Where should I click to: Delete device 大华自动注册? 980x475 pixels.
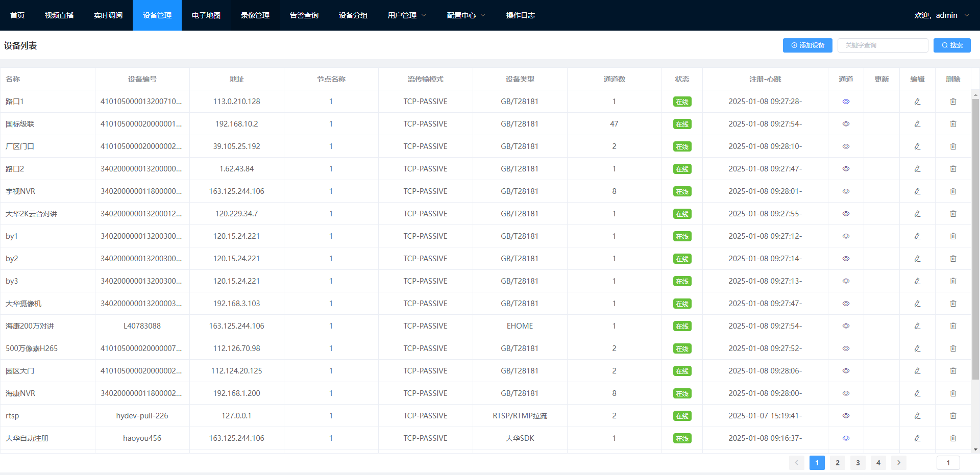[x=953, y=438]
